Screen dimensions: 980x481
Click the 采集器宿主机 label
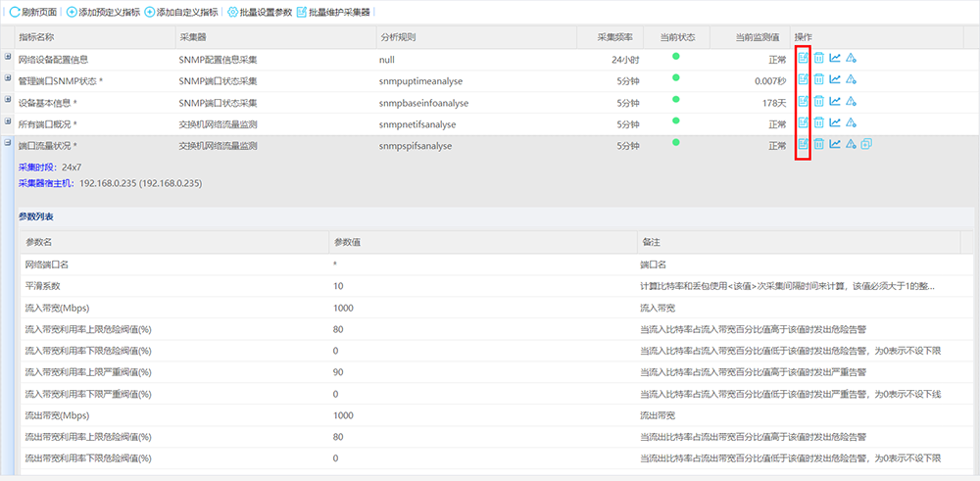[x=47, y=183]
